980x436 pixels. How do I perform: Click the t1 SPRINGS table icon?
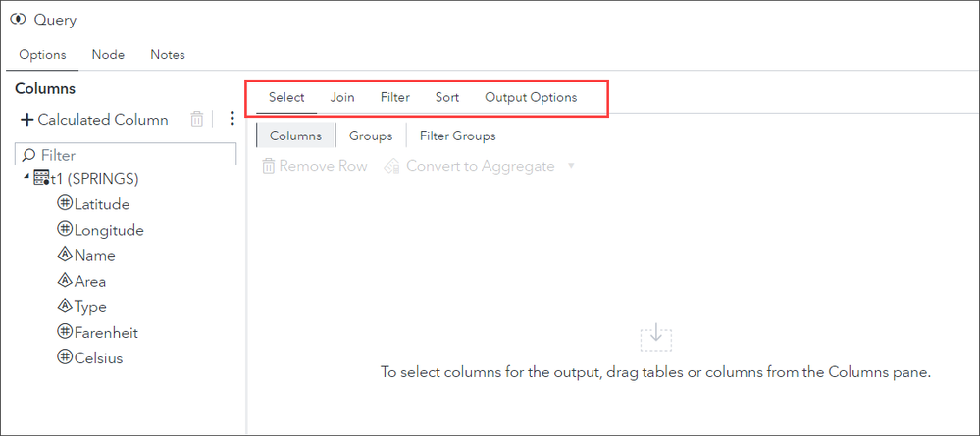coord(41,179)
